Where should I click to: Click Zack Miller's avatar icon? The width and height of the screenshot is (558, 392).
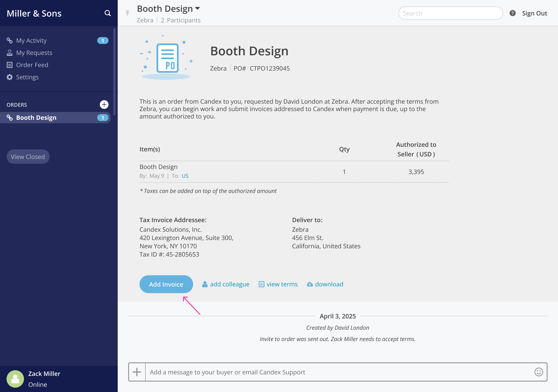(x=15, y=379)
